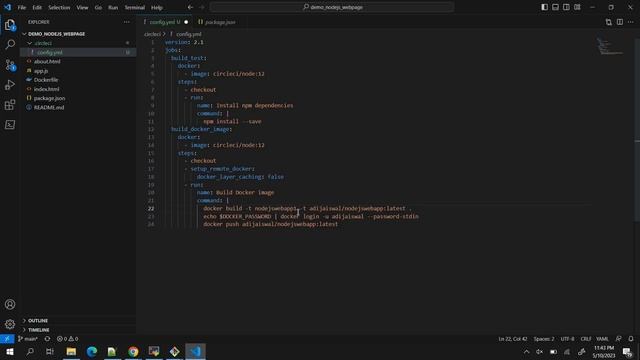Toggle the secondary side bar layout icon
This screenshot has height=360, width=640.
pyautogui.click(x=566, y=7)
